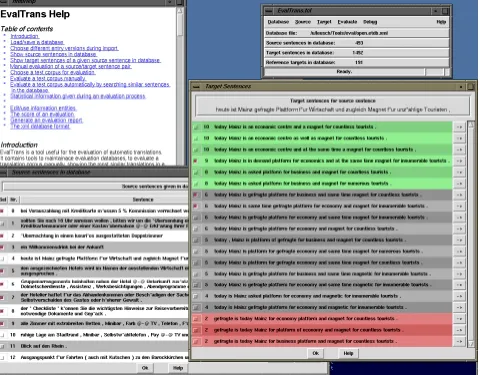
Task: Open 'The xml database format' link
Action: tap(40, 127)
